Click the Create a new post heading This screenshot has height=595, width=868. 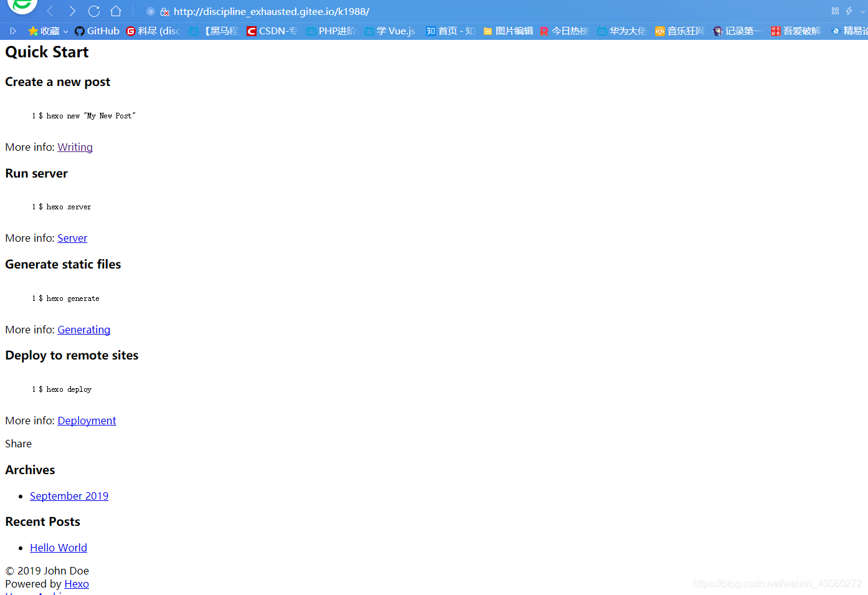point(57,82)
